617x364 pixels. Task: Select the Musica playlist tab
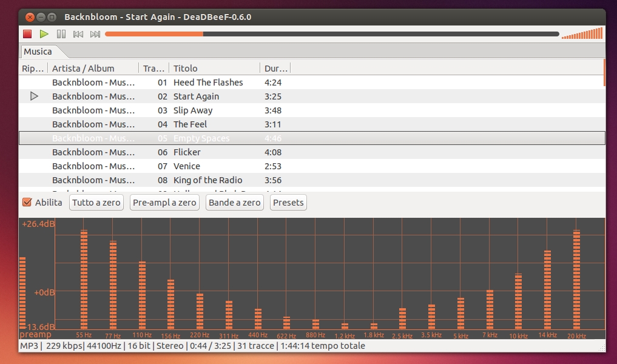(x=38, y=52)
